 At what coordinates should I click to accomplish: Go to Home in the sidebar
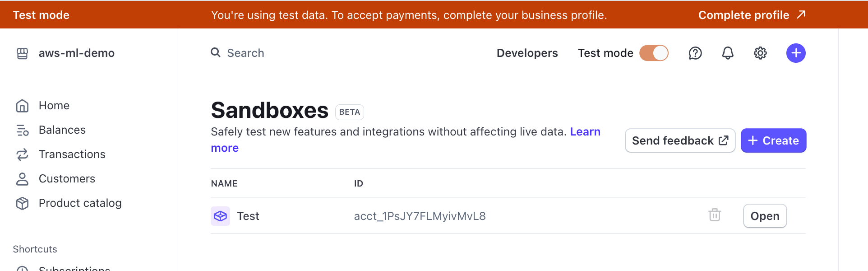click(x=54, y=106)
